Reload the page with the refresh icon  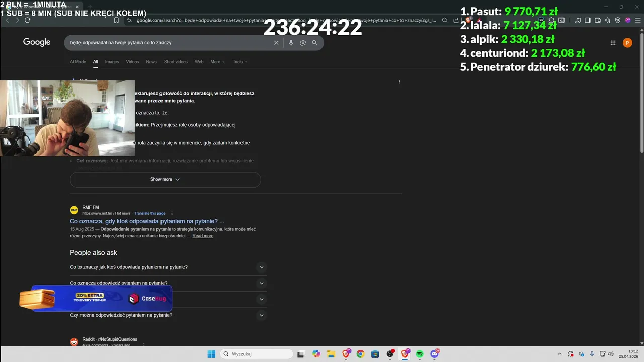pyautogui.click(x=27, y=20)
